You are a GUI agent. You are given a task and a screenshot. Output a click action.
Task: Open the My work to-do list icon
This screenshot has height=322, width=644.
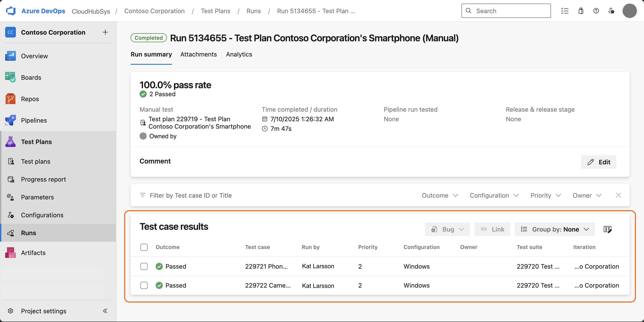565,11
